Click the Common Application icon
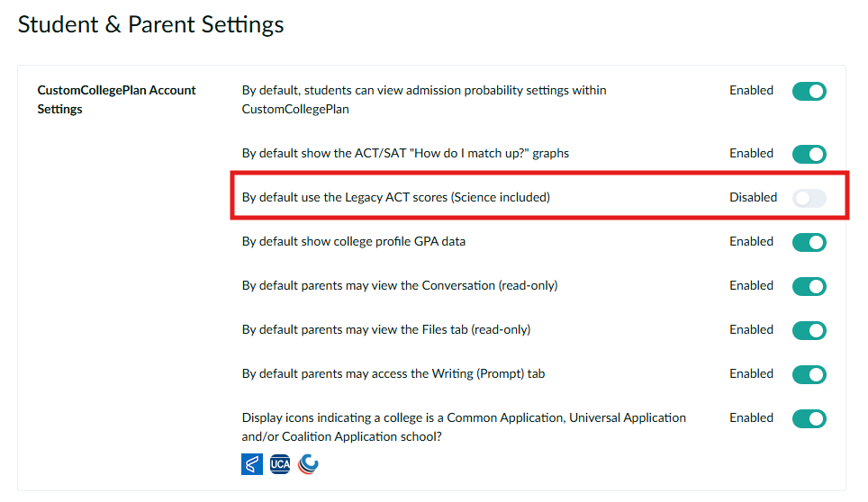868x502 pixels. tap(252, 464)
